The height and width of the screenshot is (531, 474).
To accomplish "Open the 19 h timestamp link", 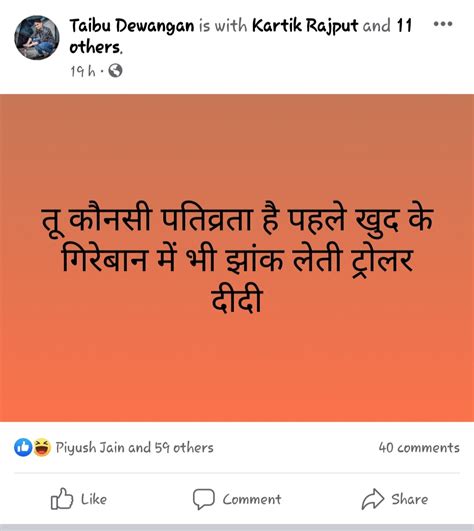I will point(83,71).
